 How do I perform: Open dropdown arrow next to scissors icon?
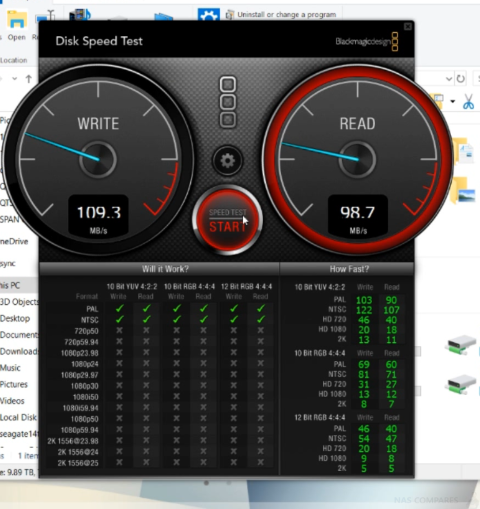tap(453, 101)
